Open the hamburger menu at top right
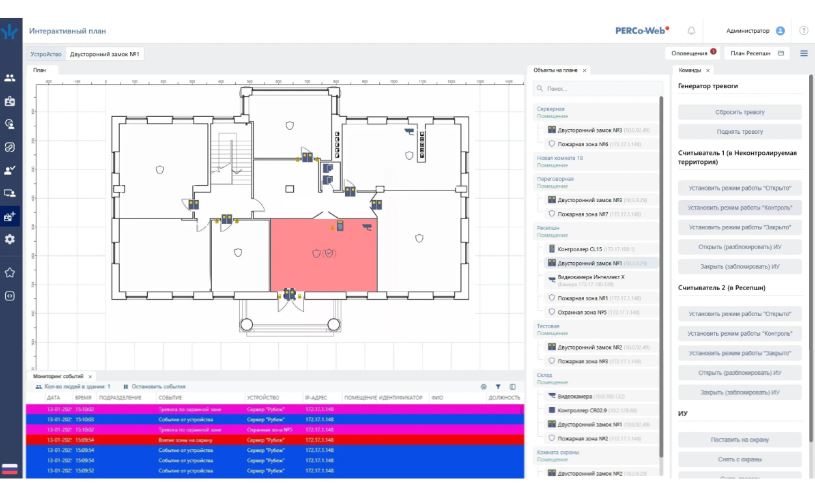Image resolution: width=815 pixels, height=483 pixels. pos(804,52)
